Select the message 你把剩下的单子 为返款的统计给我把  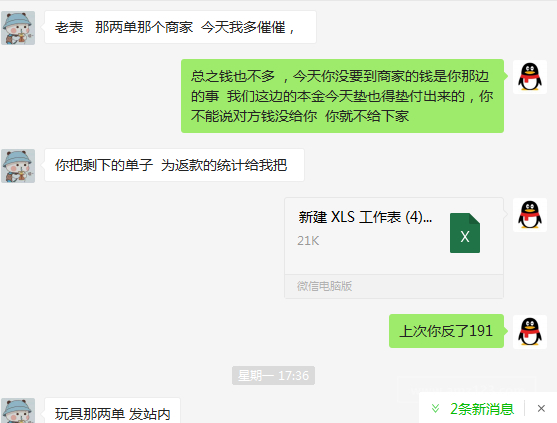[x=174, y=165]
